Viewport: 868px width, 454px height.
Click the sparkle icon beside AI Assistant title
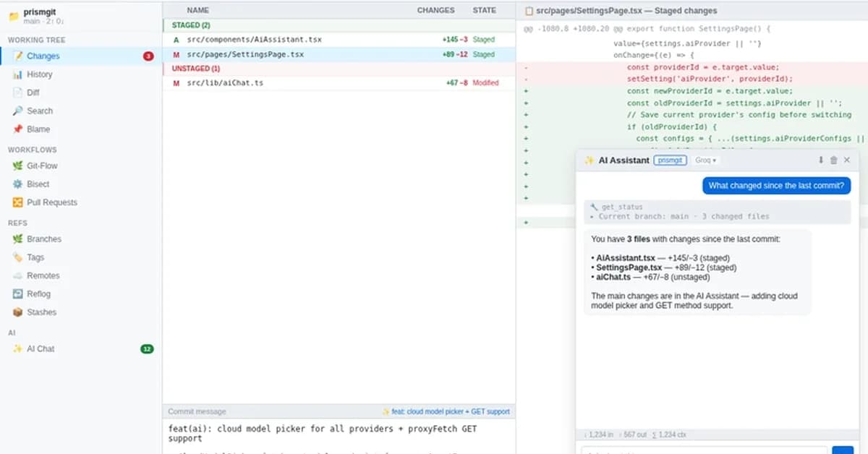point(590,160)
